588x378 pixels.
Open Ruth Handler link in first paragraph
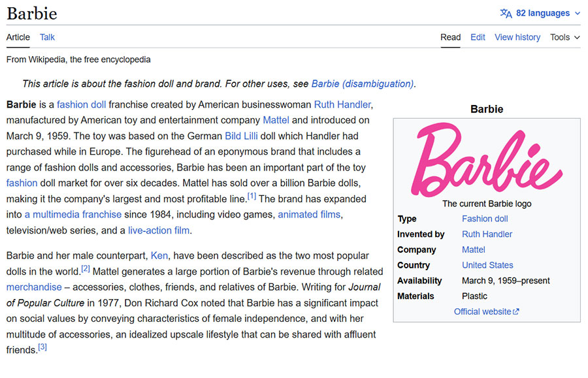click(342, 104)
